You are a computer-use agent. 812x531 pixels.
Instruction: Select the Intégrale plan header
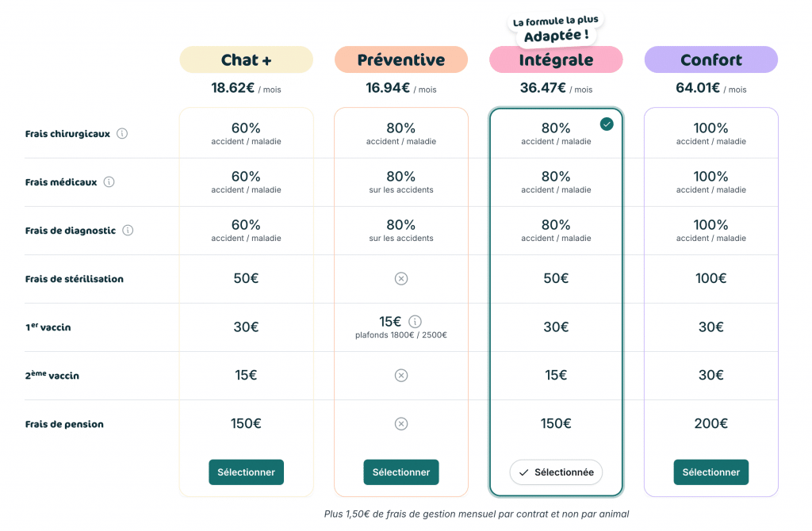point(556,59)
